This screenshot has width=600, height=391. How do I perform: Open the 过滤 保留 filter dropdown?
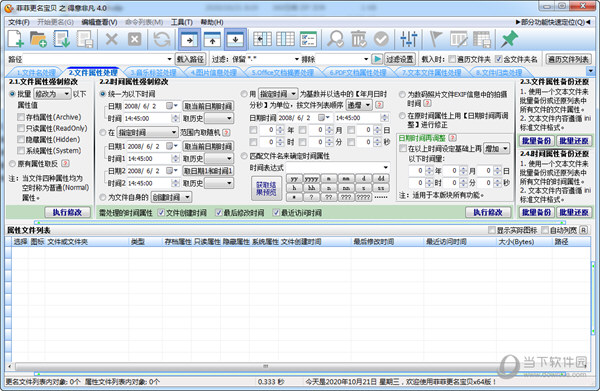(297, 59)
